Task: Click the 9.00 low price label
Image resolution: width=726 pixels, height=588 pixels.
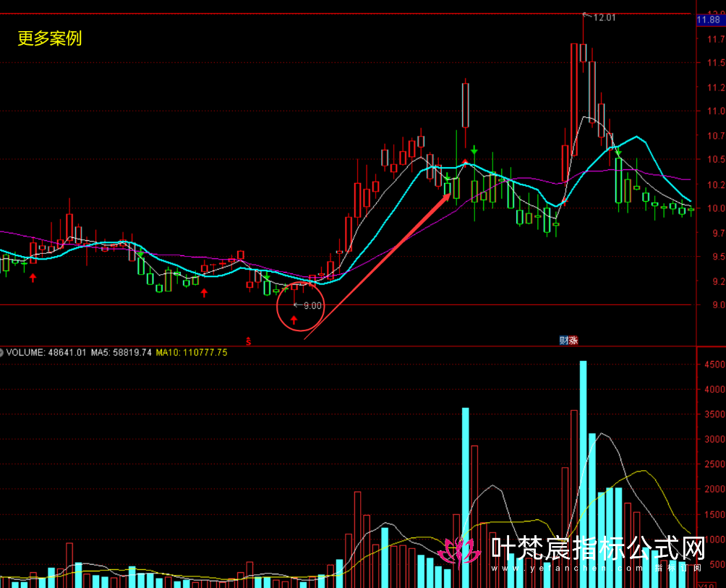Action: (x=312, y=306)
